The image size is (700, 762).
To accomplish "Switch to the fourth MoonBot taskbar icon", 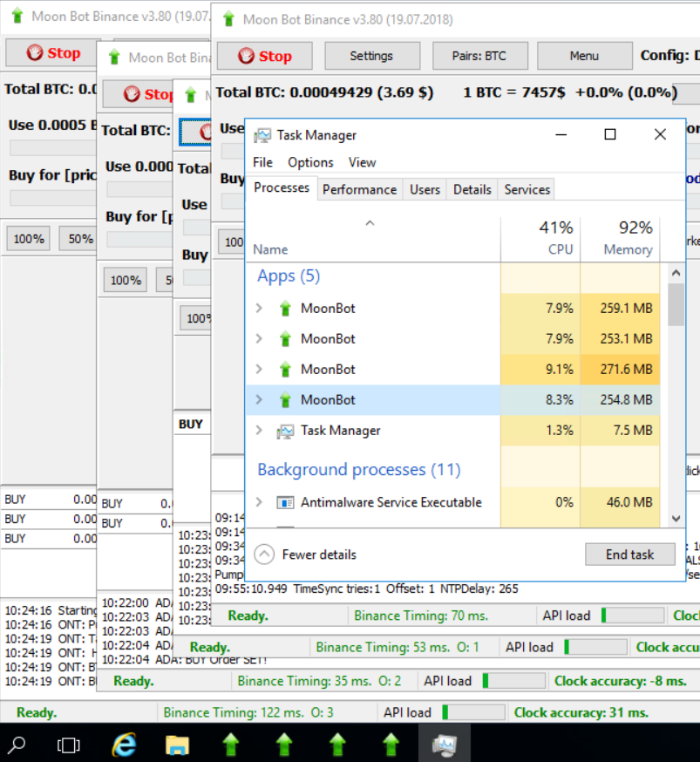I will [391, 744].
